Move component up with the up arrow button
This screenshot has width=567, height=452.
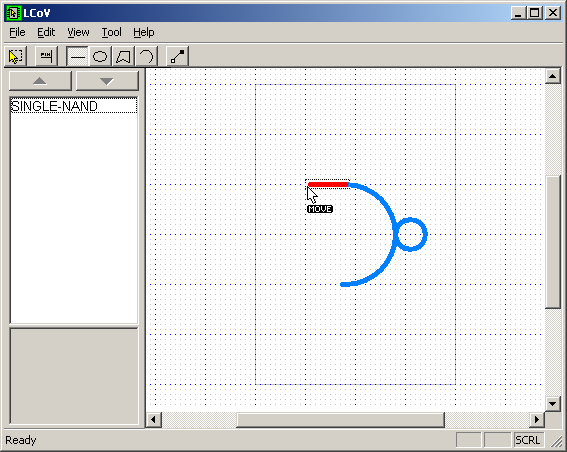point(40,81)
